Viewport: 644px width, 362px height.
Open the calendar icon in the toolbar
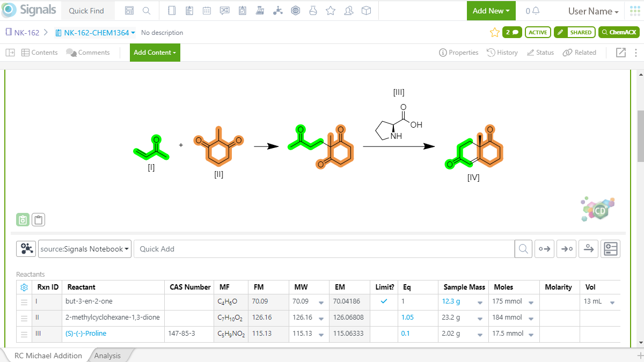click(207, 10)
